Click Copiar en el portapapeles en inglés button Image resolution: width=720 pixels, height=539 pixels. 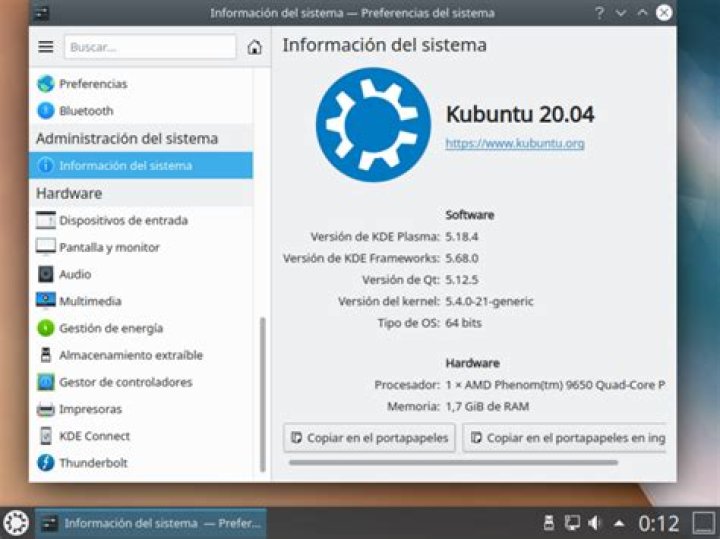[x=564, y=438]
